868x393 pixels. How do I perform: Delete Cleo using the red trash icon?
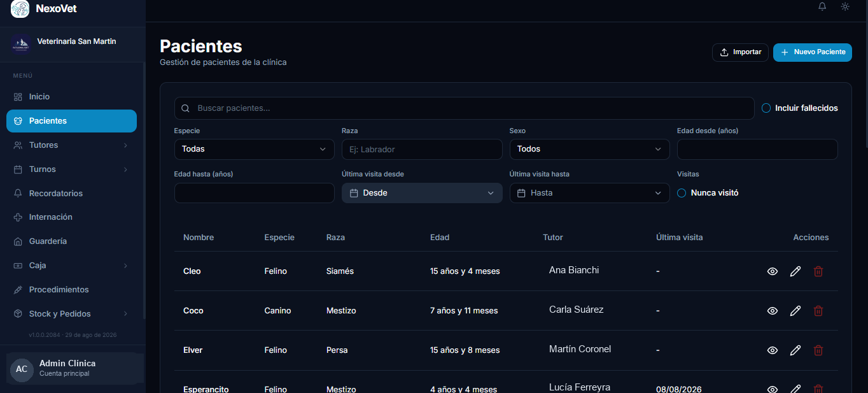818,271
